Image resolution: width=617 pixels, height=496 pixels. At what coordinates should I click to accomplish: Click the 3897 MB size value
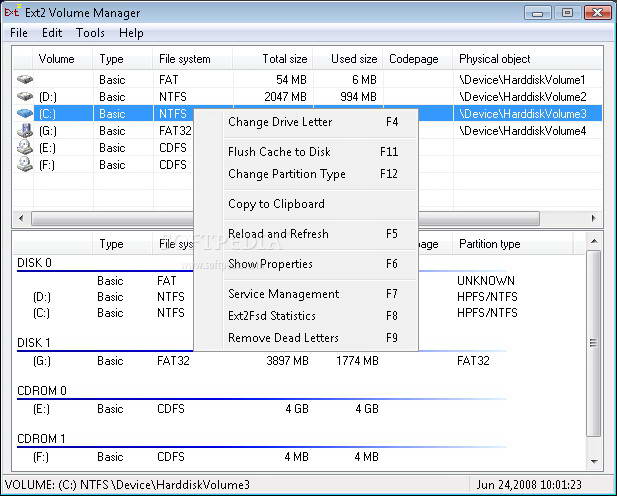[x=287, y=361]
